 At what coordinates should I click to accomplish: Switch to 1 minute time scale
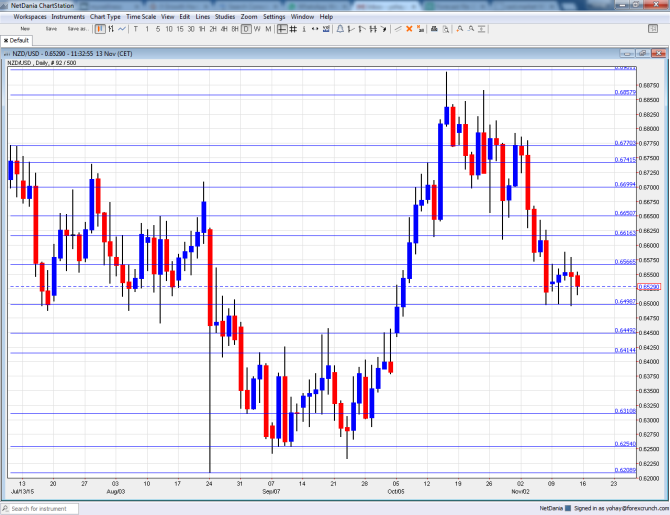coord(147,29)
